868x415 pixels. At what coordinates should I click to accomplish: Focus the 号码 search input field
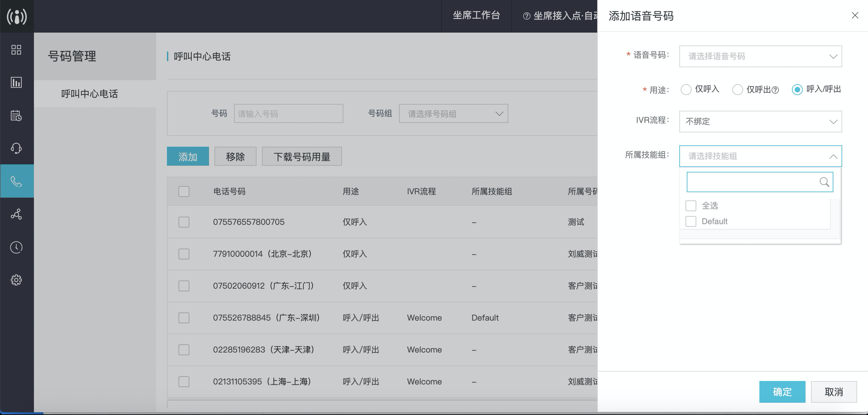coord(289,113)
